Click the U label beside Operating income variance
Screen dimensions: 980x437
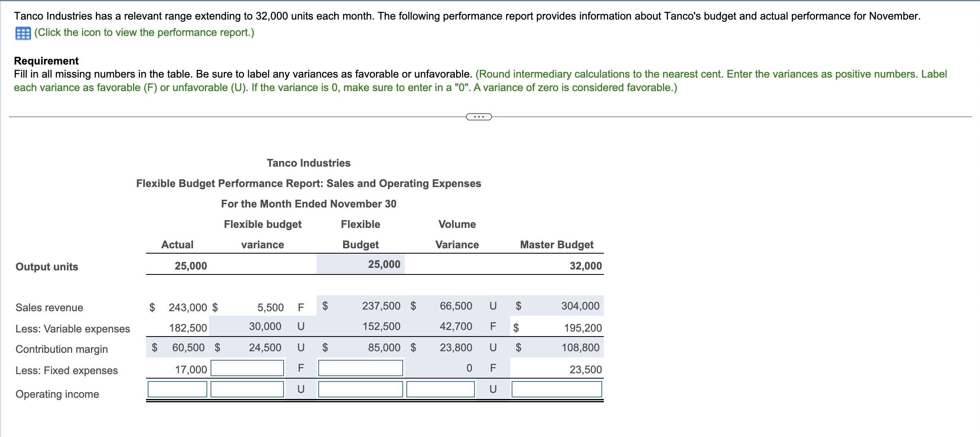(x=301, y=389)
